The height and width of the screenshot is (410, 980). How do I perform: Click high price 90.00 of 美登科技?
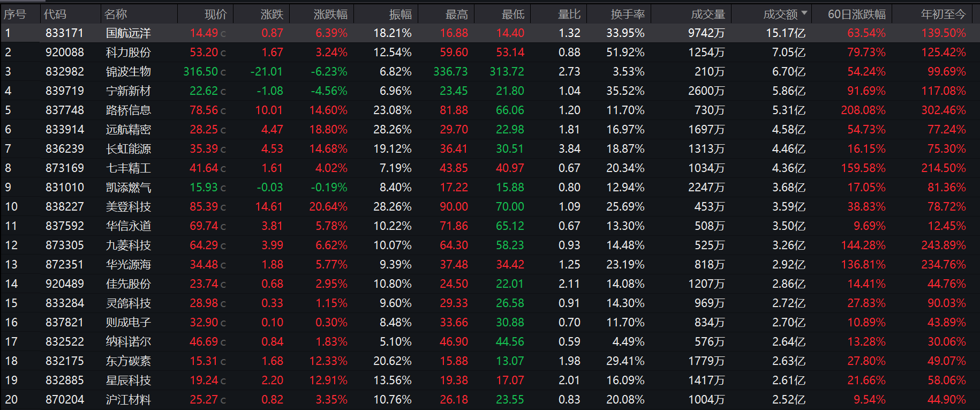(x=454, y=207)
